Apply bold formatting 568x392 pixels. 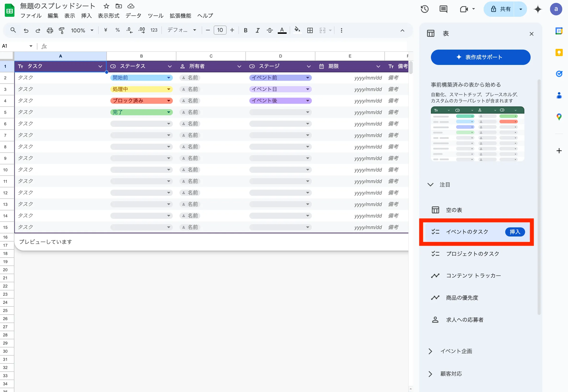(245, 30)
